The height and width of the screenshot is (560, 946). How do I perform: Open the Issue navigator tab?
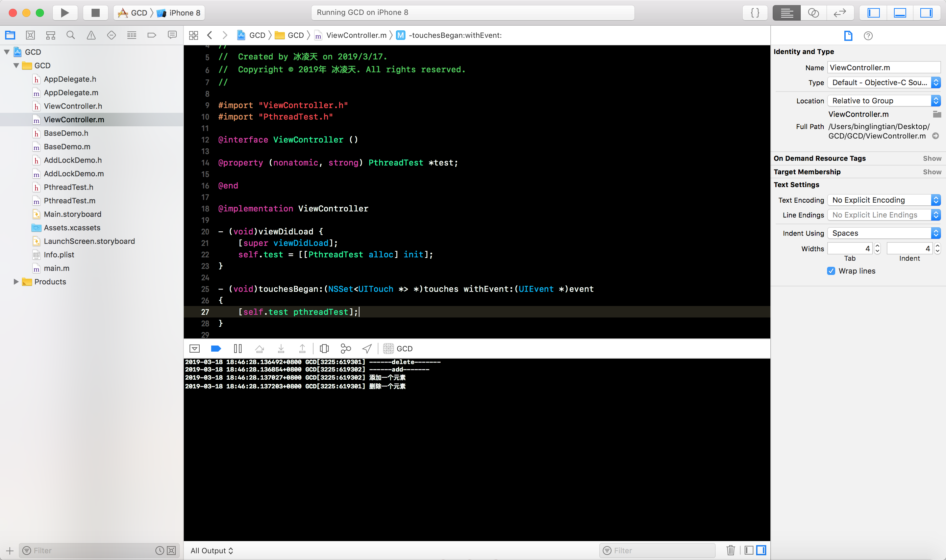[x=91, y=35]
